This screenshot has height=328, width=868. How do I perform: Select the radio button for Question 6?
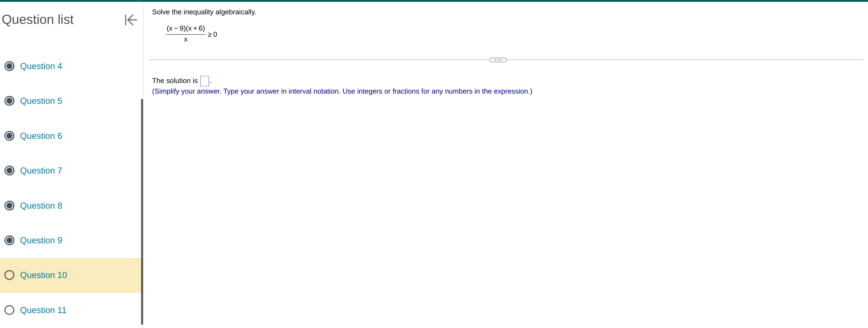coord(9,136)
